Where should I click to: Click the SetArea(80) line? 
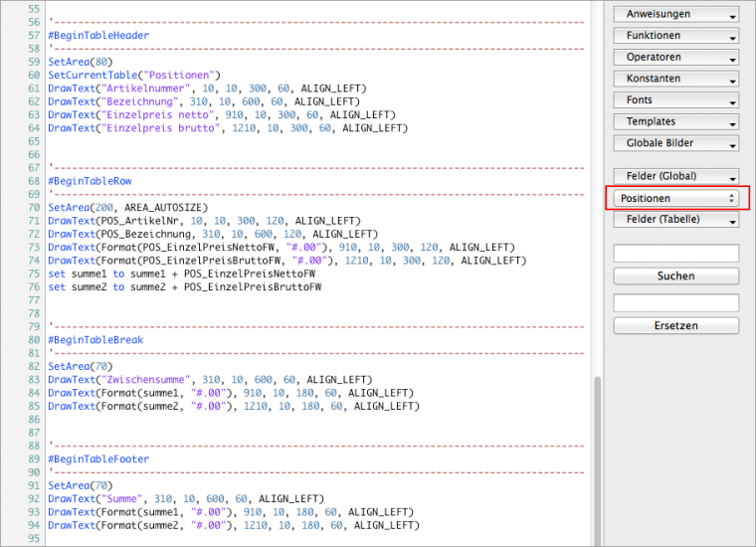tap(80, 62)
